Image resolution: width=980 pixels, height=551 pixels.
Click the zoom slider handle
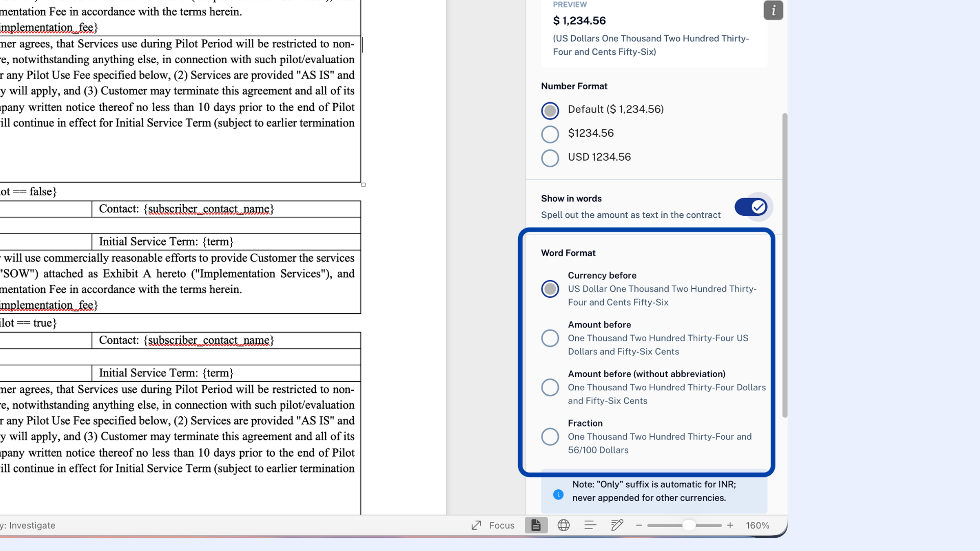689,525
